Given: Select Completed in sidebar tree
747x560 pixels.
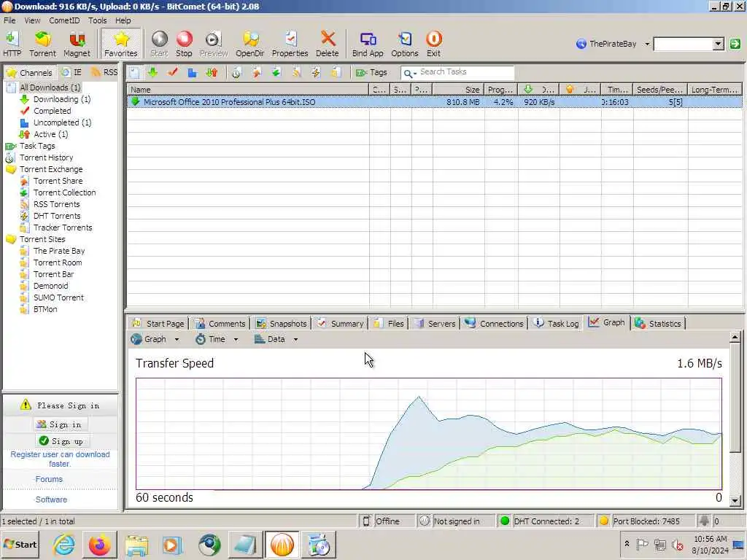Looking at the screenshot, I should click(52, 111).
